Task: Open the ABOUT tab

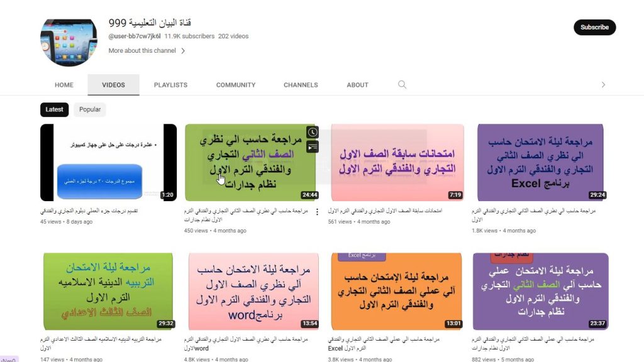Action: [x=357, y=84]
